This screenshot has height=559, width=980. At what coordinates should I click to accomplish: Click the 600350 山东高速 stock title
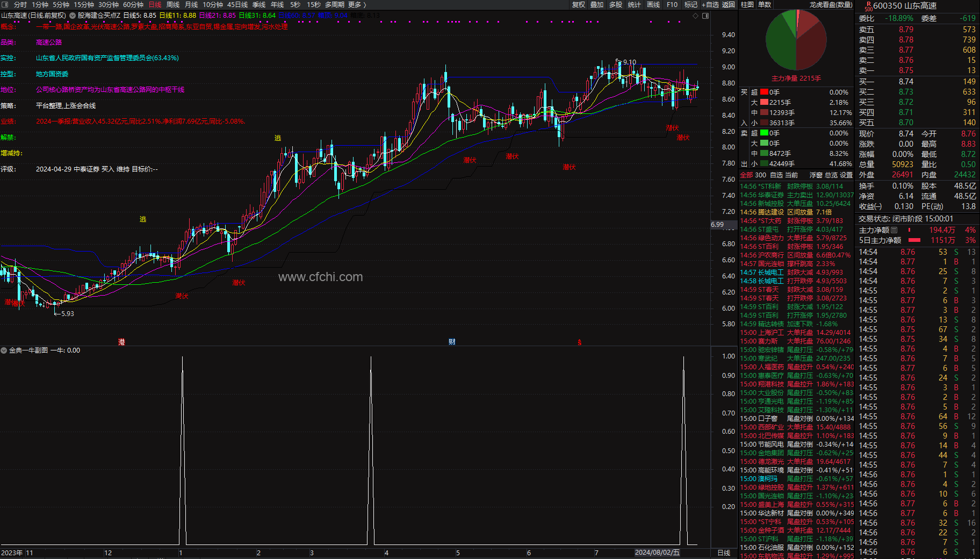click(905, 6)
